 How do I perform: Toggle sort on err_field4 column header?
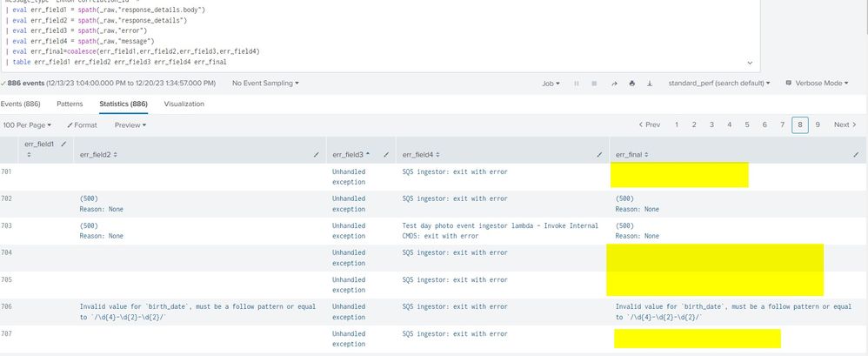(x=424, y=154)
